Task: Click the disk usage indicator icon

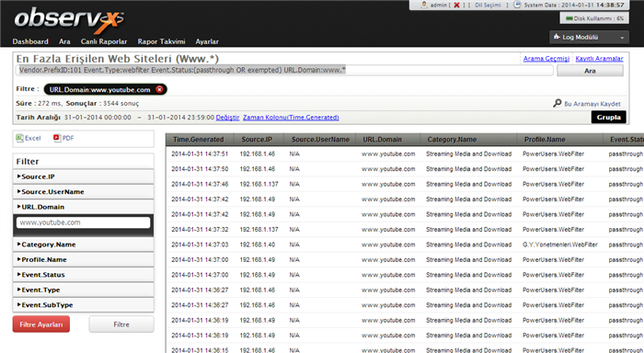Action: (x=569, y=18)
